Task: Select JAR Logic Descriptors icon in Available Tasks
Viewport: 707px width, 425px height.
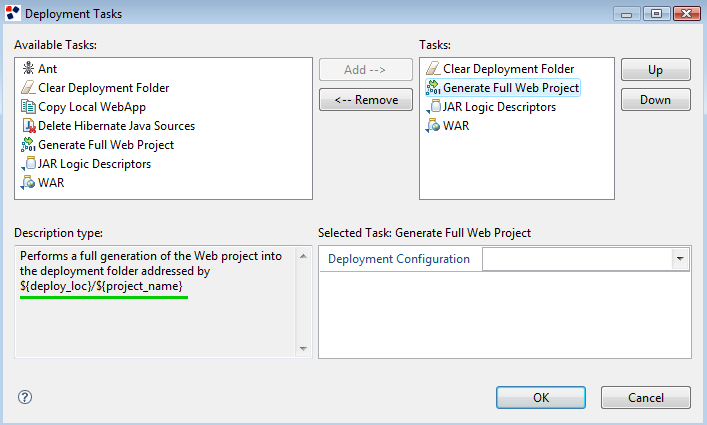Action: tap(28, 164)
